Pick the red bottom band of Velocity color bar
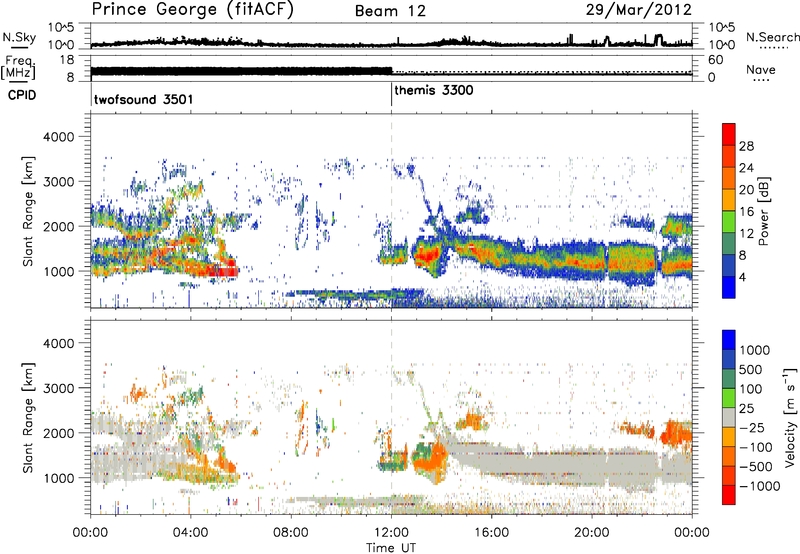Screen dimensions: 800x554 pos(729,495)
